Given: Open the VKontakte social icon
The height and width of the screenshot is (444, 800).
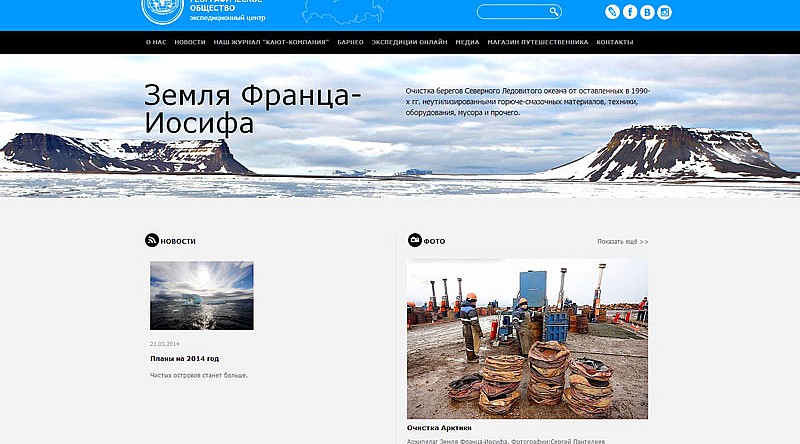Looking at the screenshot, I should 647,12.
